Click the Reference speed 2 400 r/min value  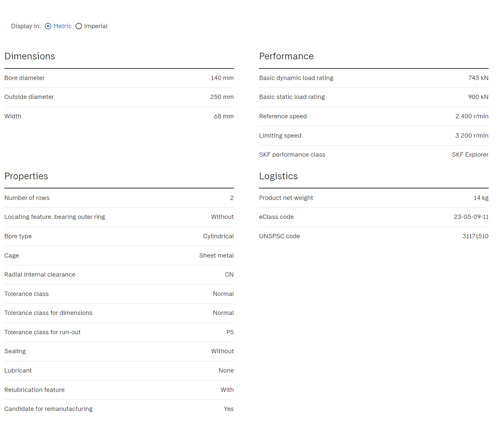472,116
